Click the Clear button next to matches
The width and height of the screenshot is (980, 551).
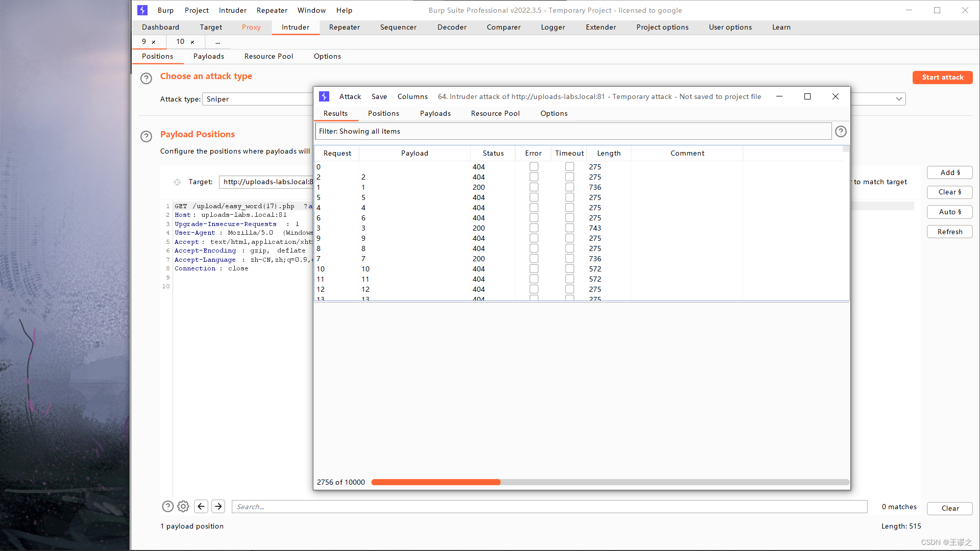tap(950, 508)
